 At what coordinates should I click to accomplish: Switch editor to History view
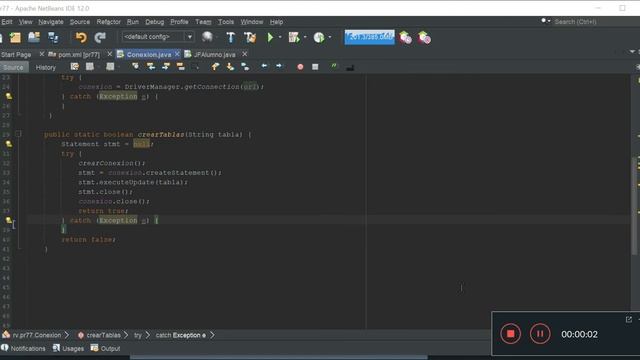click(46, 67)
